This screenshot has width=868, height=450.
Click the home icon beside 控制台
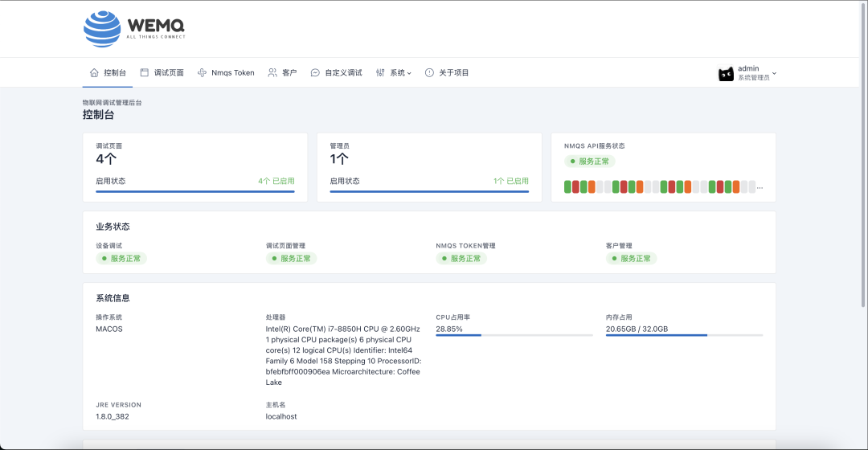(x=94, y=72)
